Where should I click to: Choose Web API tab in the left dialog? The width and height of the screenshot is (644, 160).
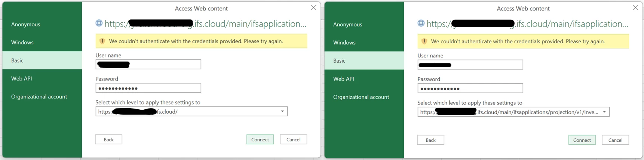pyautogui.click(x=22, y=78)
